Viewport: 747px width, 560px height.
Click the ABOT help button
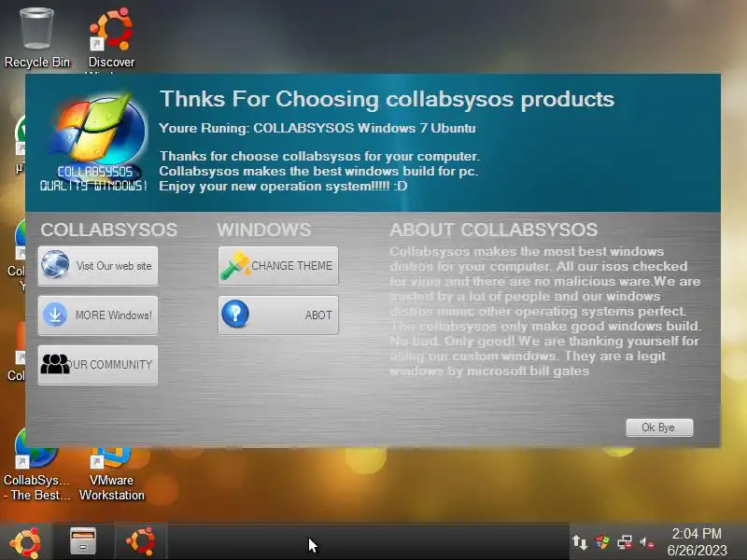278,315
